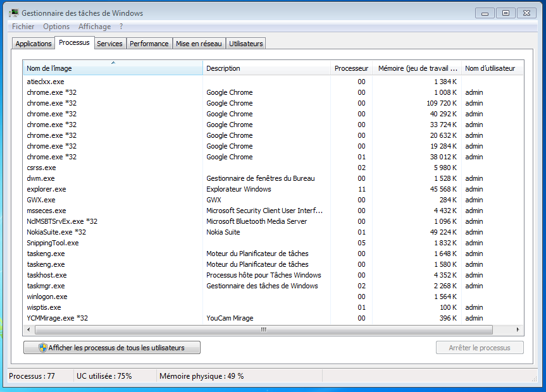Viewport: 546px width, 392px height.
Task: Close the Gestionnaire des tâches window
Action: point(526,13)
